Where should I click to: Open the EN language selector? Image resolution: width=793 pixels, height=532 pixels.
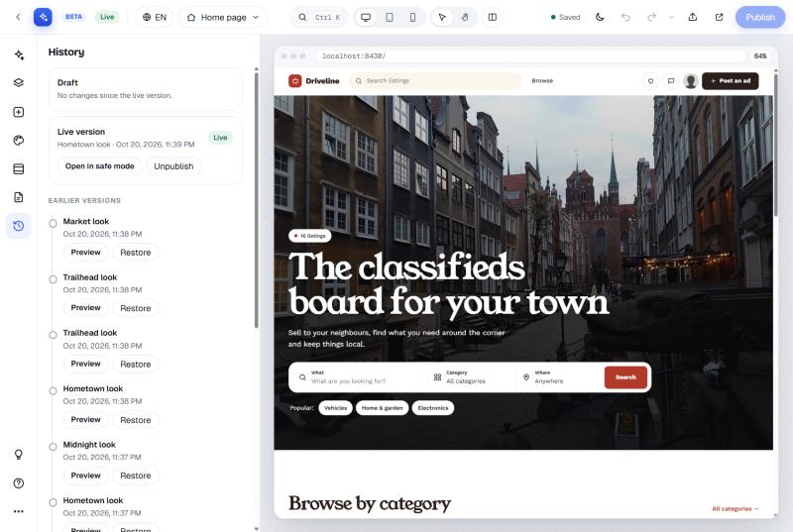[x=155, y=17]
